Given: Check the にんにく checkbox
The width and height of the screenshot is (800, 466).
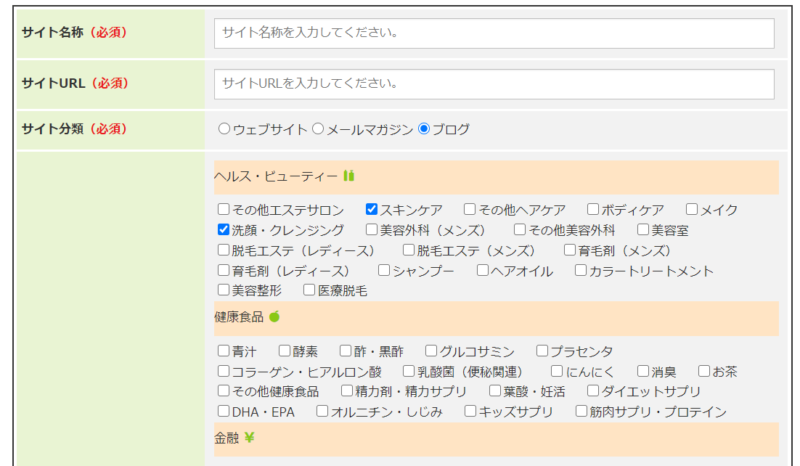Looking at the screenshot, I should pyautogui.click(x=557, y=371).
